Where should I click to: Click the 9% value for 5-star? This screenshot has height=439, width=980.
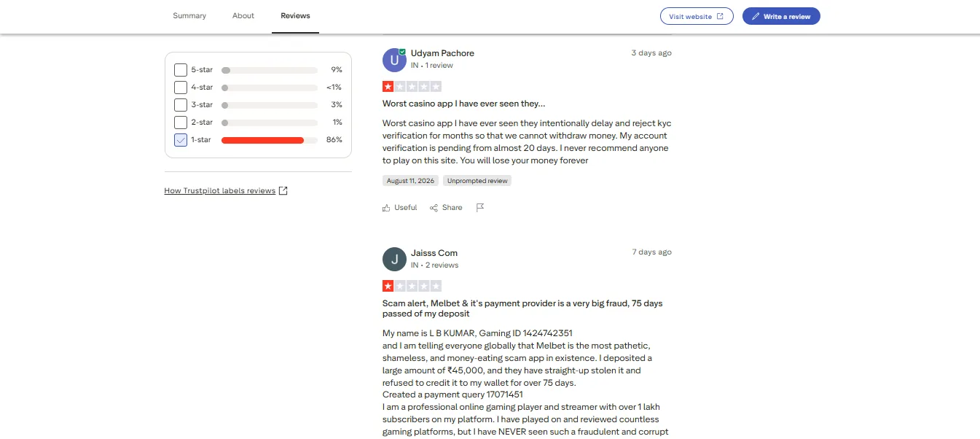click(x=337, y=70)
